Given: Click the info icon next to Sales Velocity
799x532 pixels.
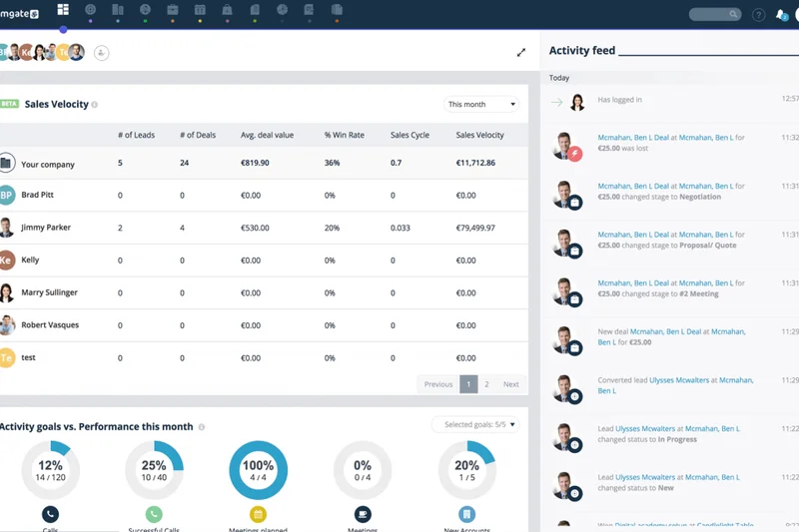Looking at the screenshot, I should [95, 105].
